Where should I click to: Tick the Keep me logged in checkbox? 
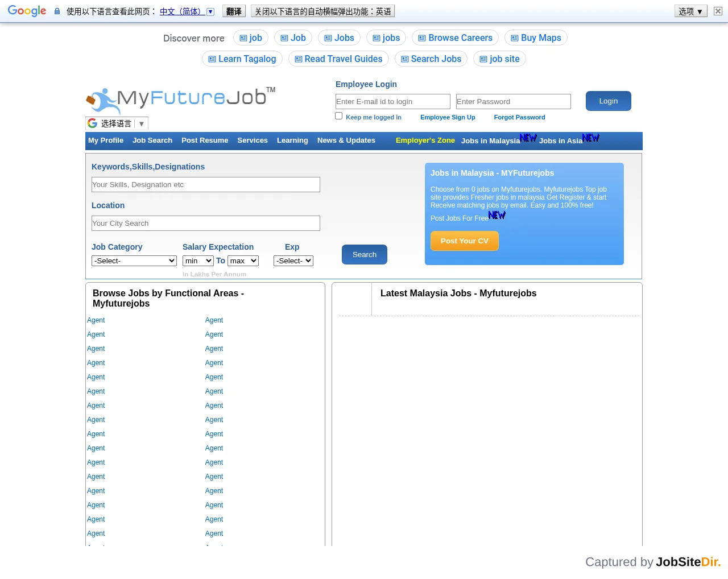coord(339,116)
